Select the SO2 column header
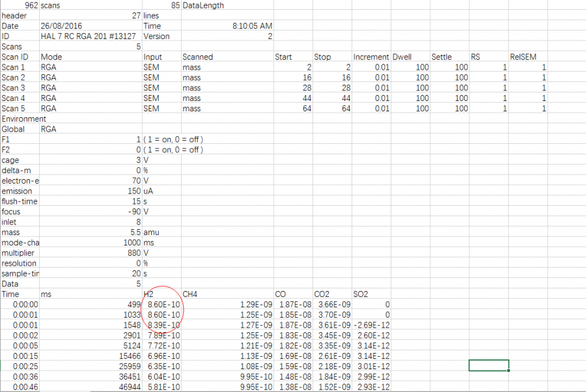586x392 pixels. pos(372,294)
